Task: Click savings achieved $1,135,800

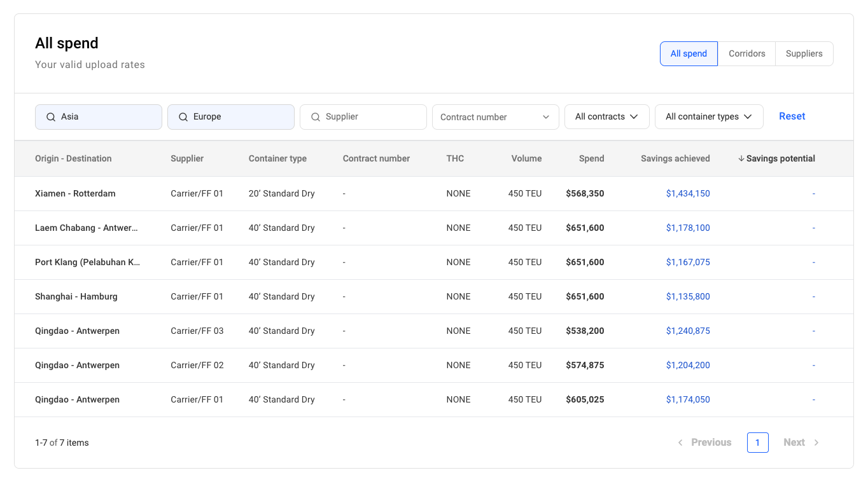Action: tap(688, 296)
